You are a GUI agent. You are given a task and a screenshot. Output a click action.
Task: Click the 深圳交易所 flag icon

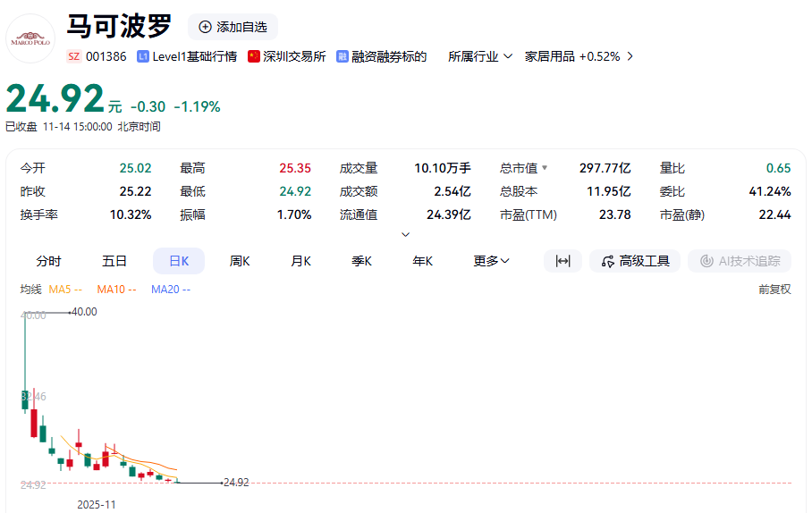coord(254,56)
